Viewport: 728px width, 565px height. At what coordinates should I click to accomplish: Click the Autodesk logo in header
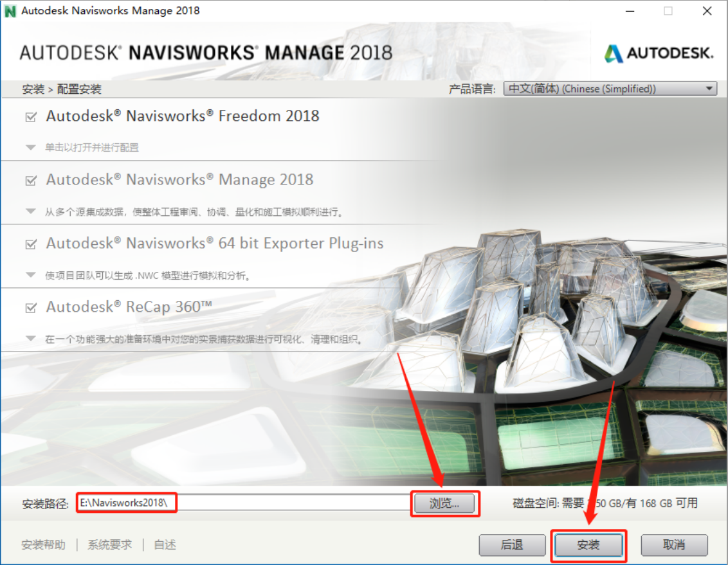(659, 53)
